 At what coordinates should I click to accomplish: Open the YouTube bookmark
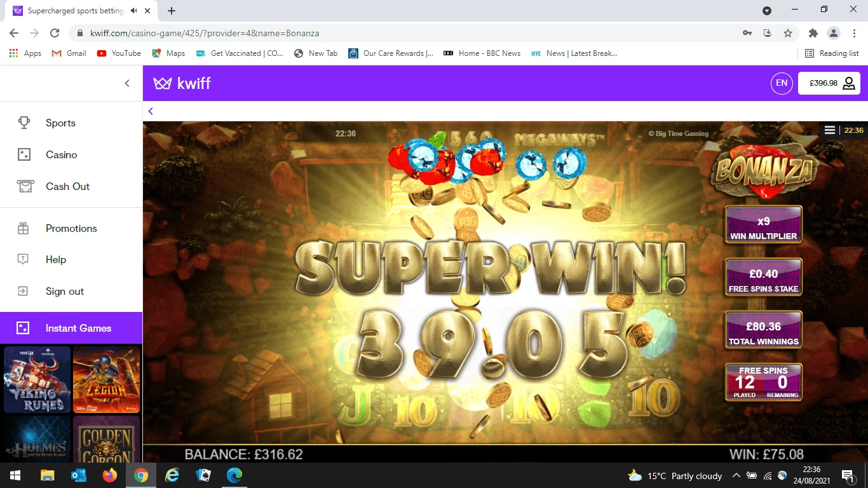[x=119, y=53]
